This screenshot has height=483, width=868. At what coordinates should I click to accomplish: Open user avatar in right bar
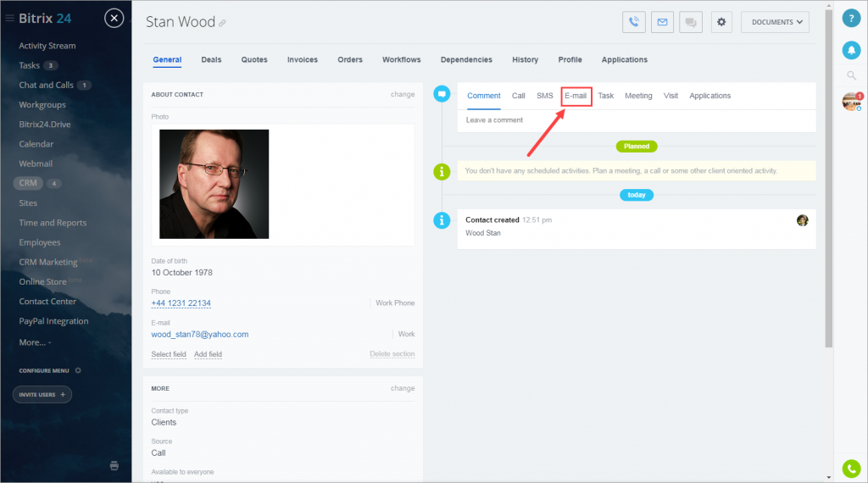(x=851, y=102)
